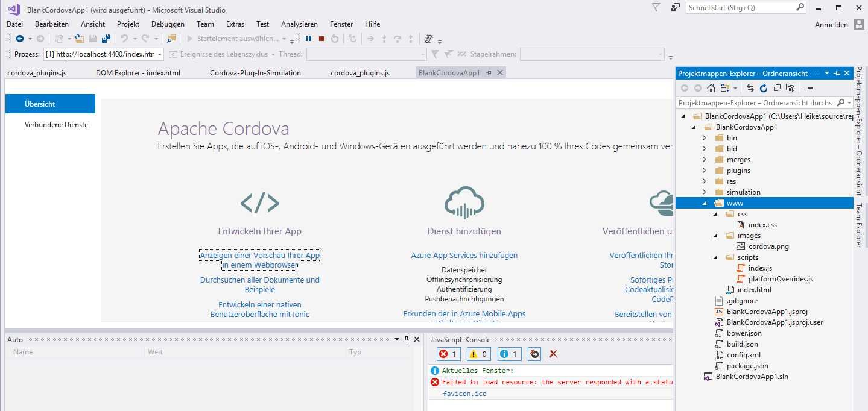This screenshot has height=411, width=868.
Task: Click the notifications flag icon in title bar
Action: (656, 7)
